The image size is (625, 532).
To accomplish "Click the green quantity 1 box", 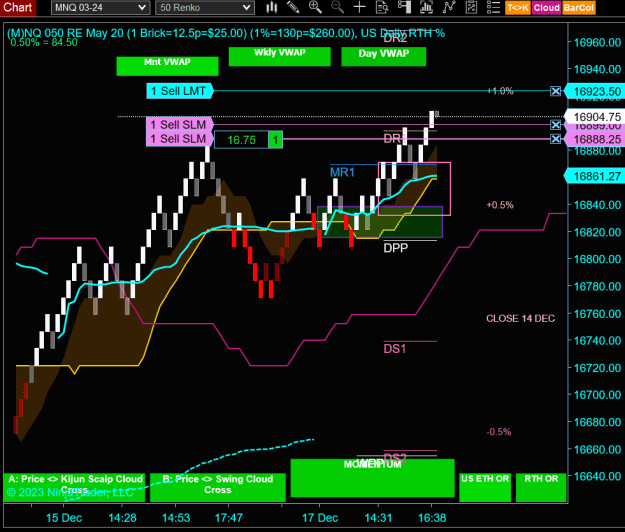I will click(275, 140).
